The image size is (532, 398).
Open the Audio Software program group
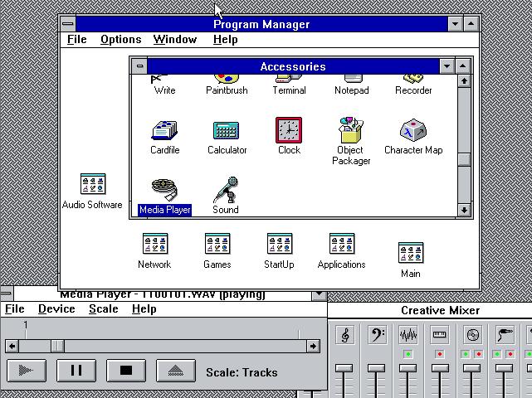tap(93, 184)
